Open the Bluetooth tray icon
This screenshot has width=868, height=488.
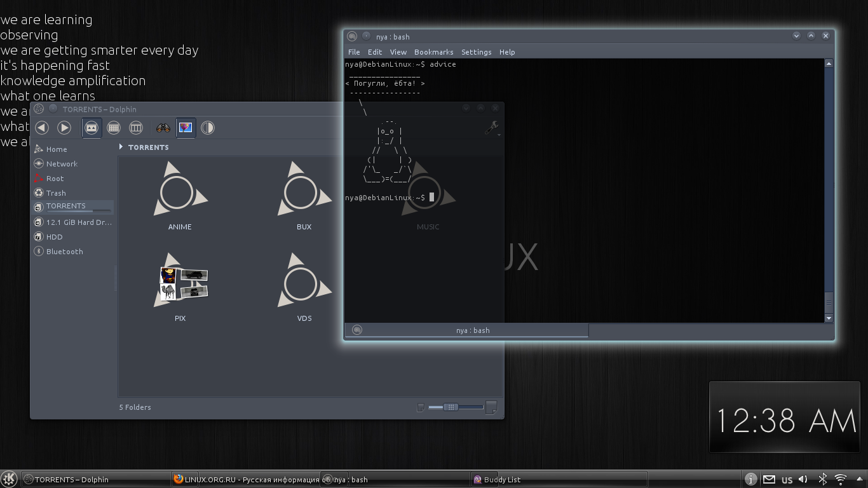pos(822,479)
